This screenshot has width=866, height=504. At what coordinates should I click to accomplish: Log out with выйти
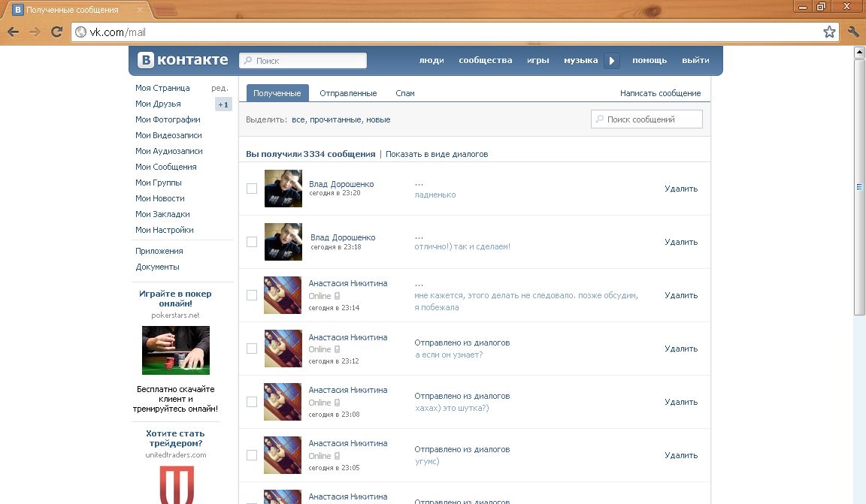coord(695,60)
